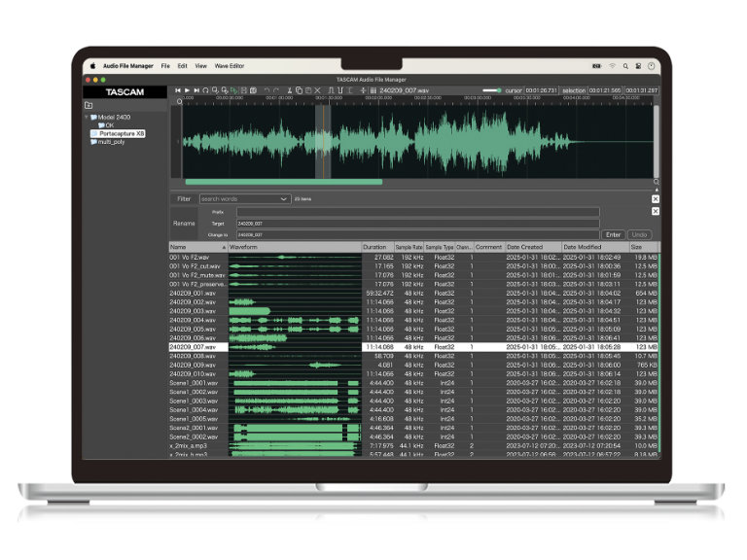Click the selection start field 00:01:21.565
747x560 pixels.
point(605,90)
